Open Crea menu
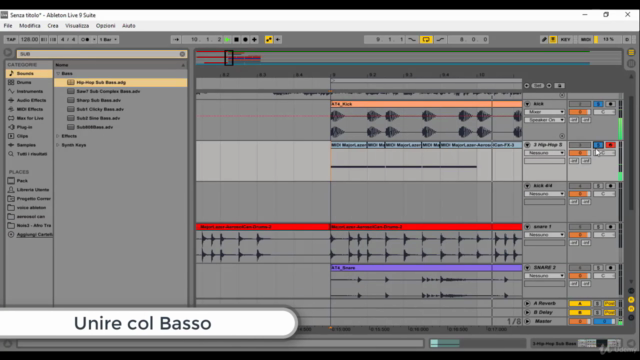640x360 pixels. click(53, 26)
